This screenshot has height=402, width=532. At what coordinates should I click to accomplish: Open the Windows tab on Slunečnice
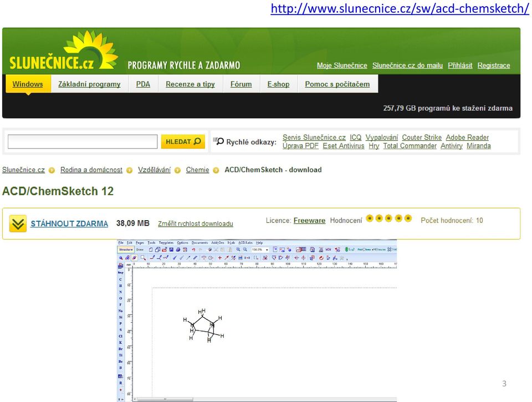[x=28, y=84]
